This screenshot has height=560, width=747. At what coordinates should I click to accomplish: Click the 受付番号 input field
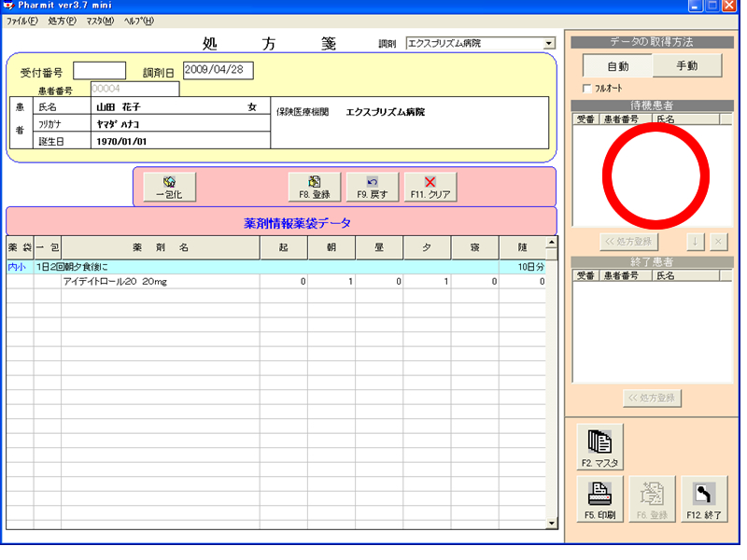[99, 71]
